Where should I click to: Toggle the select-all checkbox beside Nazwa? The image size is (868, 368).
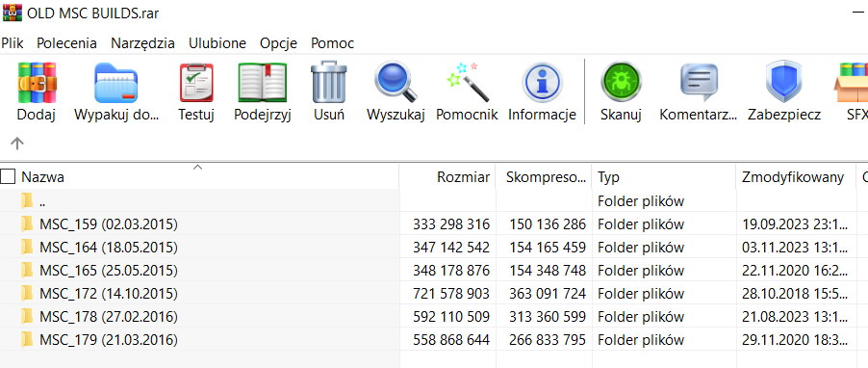8,177
